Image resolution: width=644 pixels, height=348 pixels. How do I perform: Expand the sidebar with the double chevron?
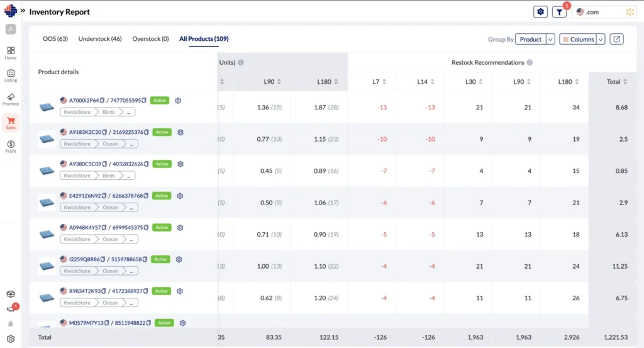[x=23, y=11]
